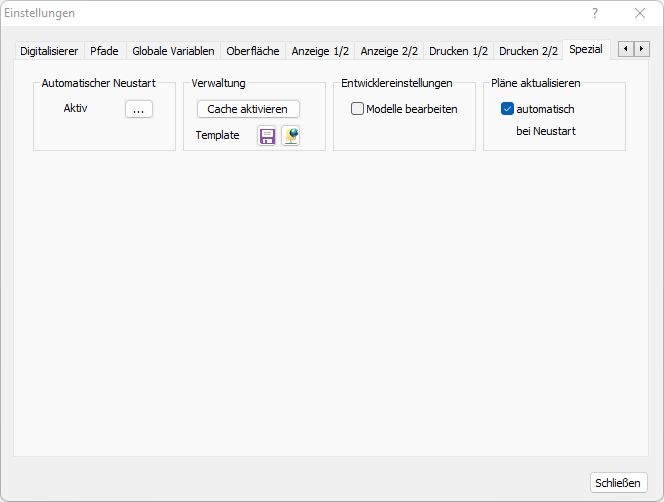The width and height of the screenshot is (664, 502).
Task: Click the Spezial tab
Action: [586, 50]
